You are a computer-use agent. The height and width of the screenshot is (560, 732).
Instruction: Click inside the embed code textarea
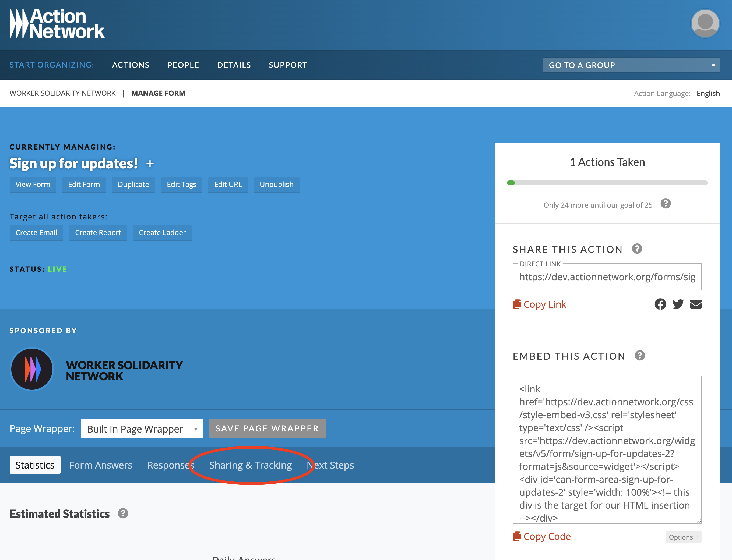(607, 450)
